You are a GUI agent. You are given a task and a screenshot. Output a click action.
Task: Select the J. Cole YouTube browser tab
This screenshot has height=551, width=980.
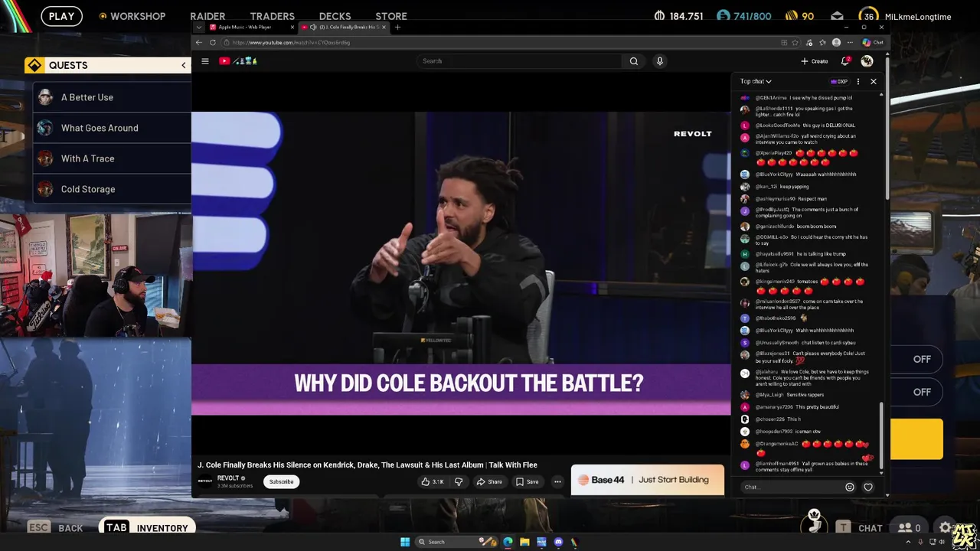point(345,28)
